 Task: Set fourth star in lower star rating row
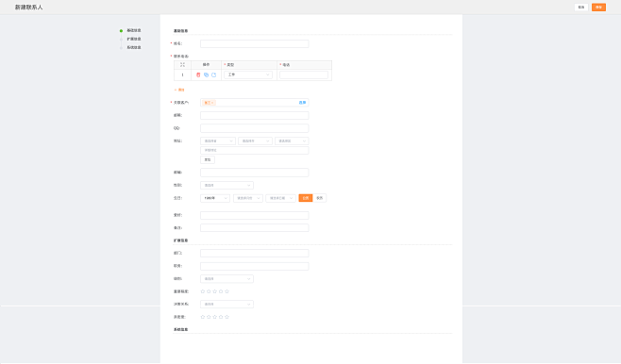coord(221,317)
